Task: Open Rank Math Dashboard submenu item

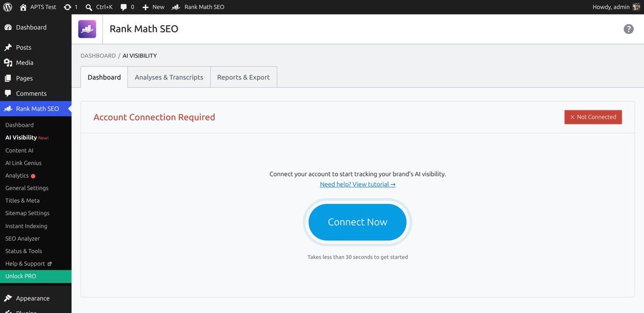Action: click(x=19, y=125)
